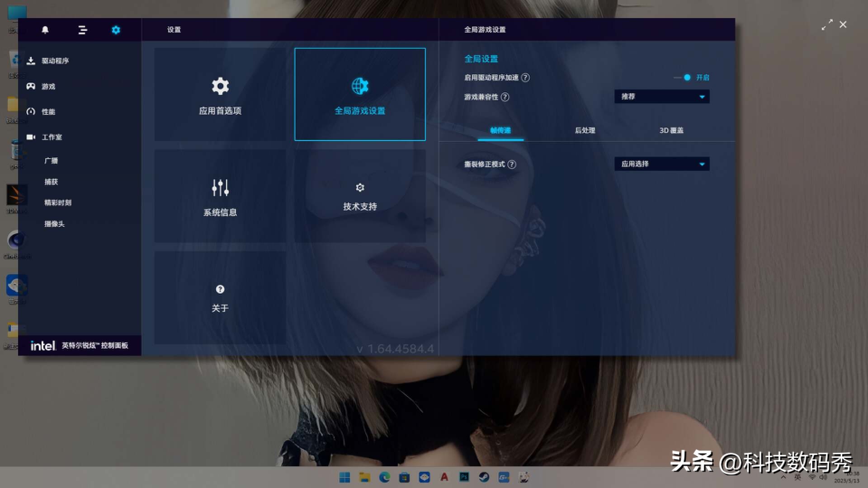Viewport: 868px width, 488px height.
Task: Click the notifications bell icon
Action: tap(45, 30)
